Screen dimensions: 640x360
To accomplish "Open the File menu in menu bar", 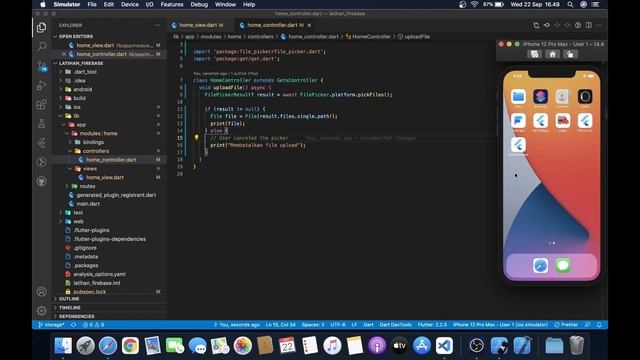I will [x=92, y=4].
